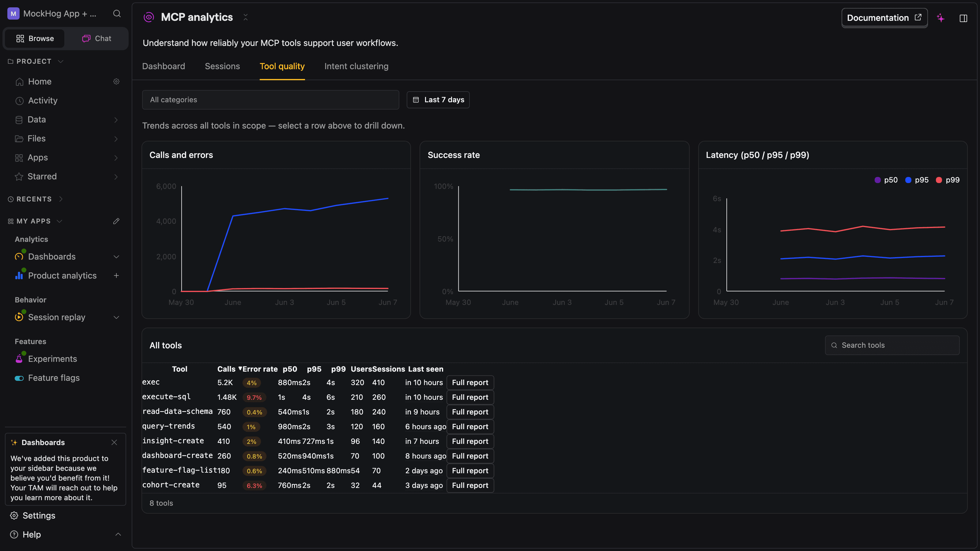Click the Home settings gear icon
Viewport: 980px width, 551px height.
tap(116, 81)
